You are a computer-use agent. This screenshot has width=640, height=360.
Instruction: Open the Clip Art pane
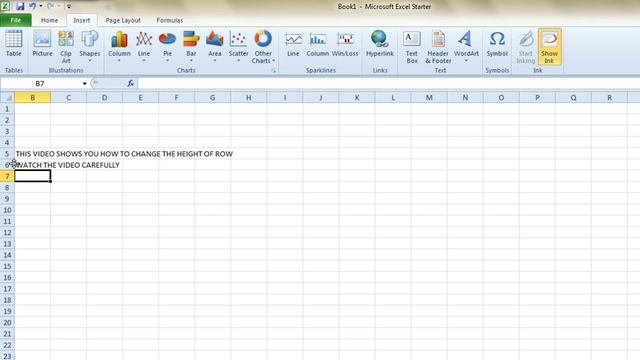click(66, 47)
